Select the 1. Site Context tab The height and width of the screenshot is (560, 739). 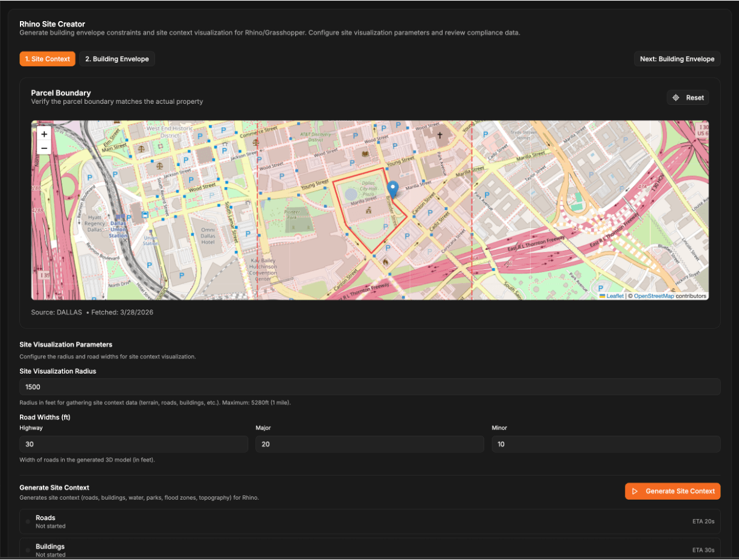point(47,59)
